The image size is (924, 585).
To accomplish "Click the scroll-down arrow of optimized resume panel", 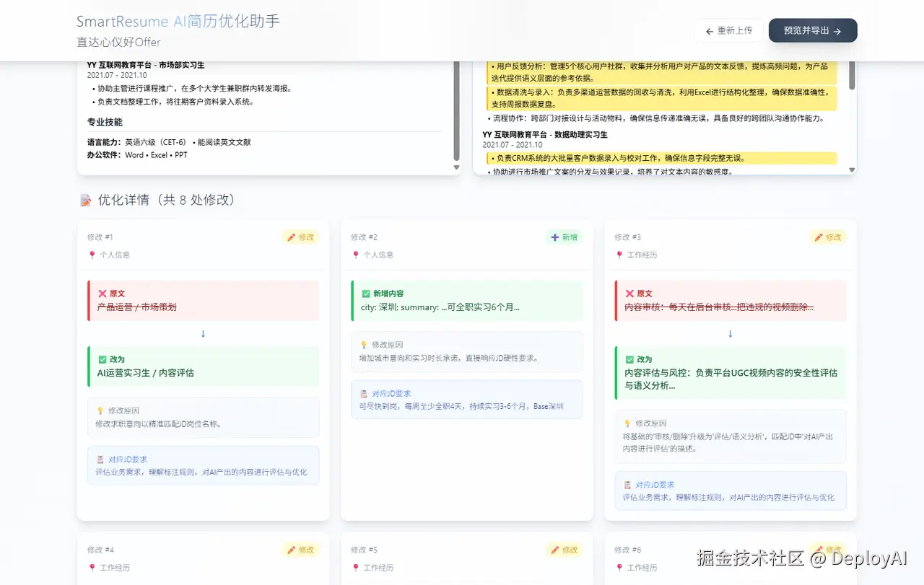I will [852, 170].
